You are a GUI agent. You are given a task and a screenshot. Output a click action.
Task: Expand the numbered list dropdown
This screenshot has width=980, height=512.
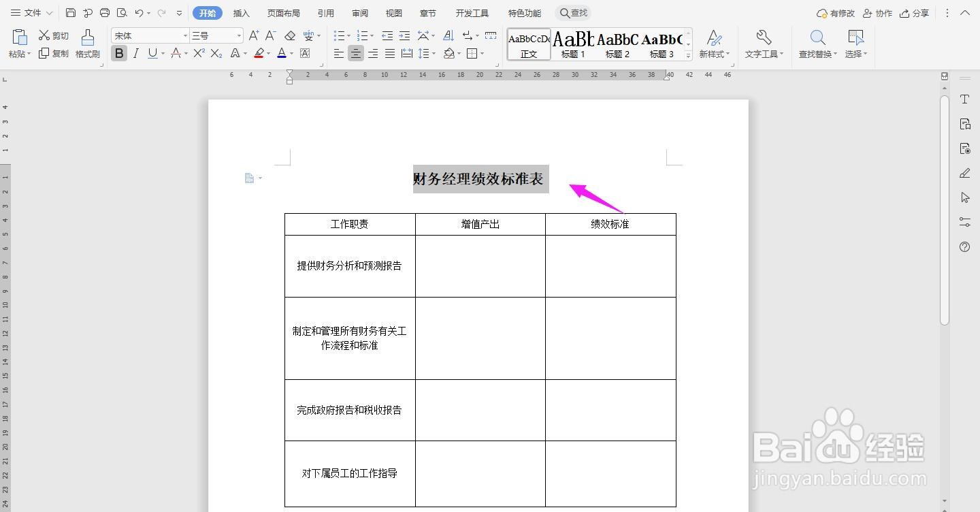372,35
